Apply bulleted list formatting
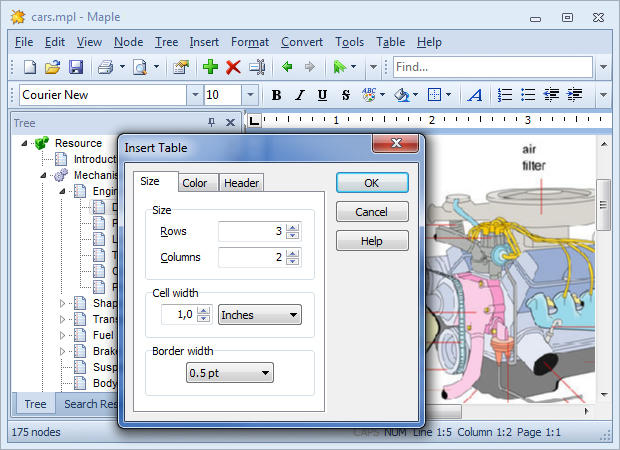Screen dimensions: 620x450 528,95
